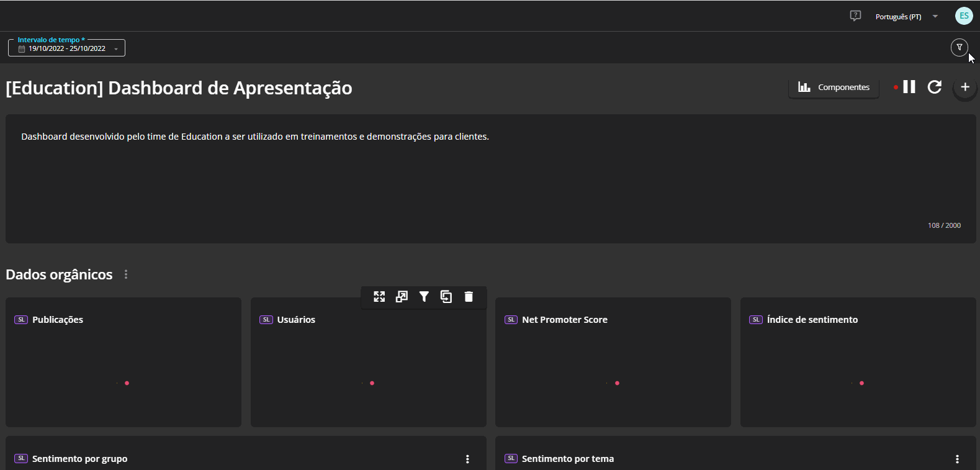Open the Componentes panel
Image resolution: width=980 pixels, height=470 pixels.
point(834,88)
